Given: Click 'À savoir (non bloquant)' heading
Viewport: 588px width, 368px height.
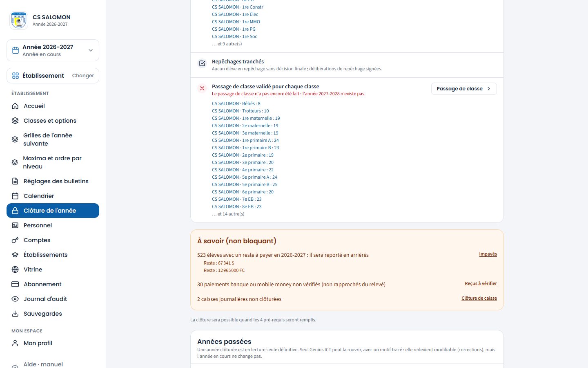Looking at the screenshot, I should 237,241.
